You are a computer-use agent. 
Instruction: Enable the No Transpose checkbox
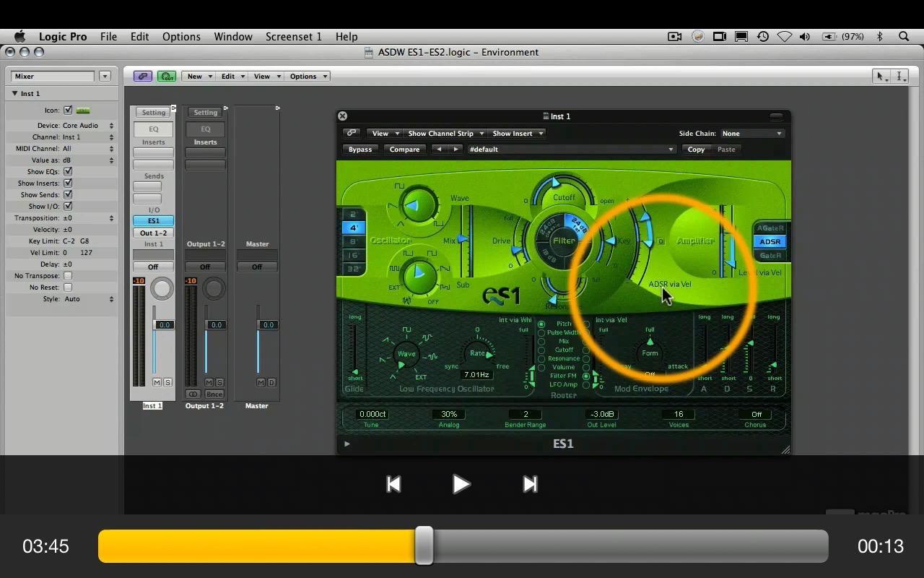click(68, 276)
